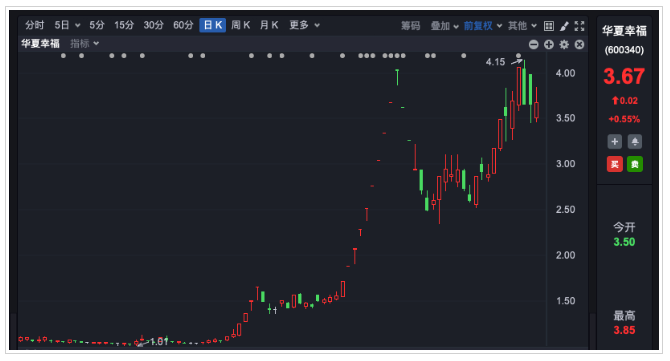The width and height of the screenshot is (670, 361).
Task: Open the 更多 more periods dropdown
Action: (x=304, y=25)
